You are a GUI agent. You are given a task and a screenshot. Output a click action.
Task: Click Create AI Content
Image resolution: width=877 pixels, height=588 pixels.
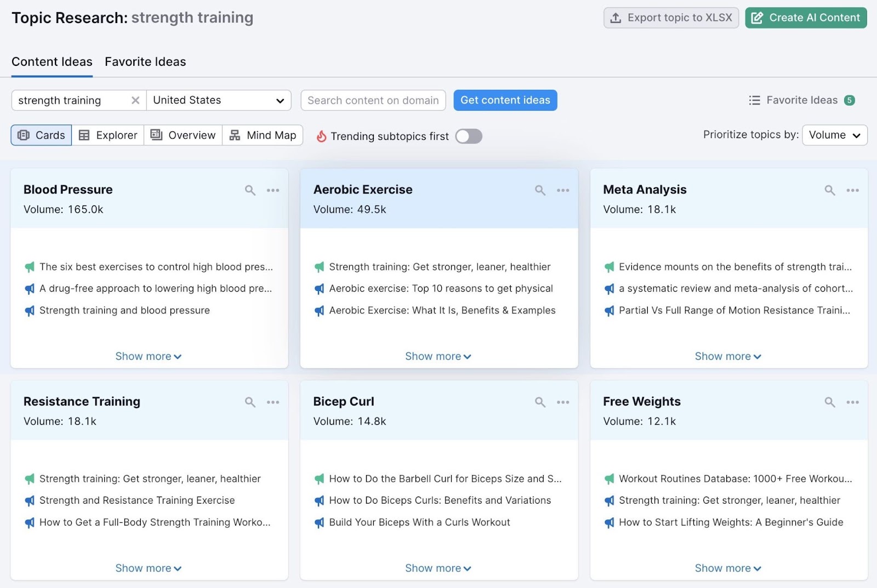tap(805, 17)
